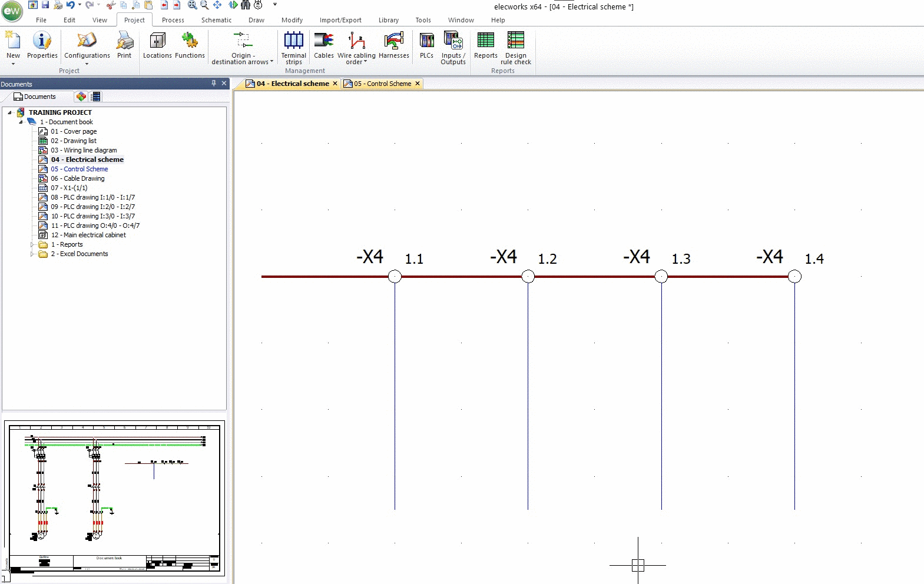Open the Wire cabling order dropdown
The image size is (924, 584).
coord(365,62)
